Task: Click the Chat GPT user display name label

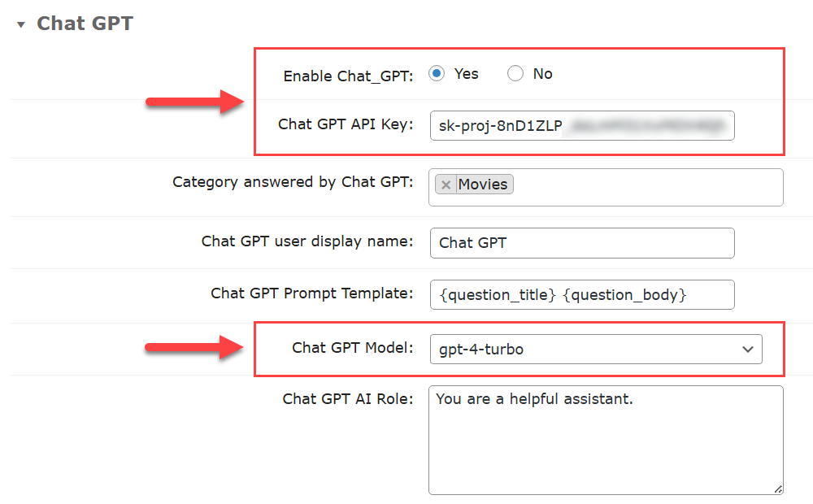Action: (x=307, y=241)
